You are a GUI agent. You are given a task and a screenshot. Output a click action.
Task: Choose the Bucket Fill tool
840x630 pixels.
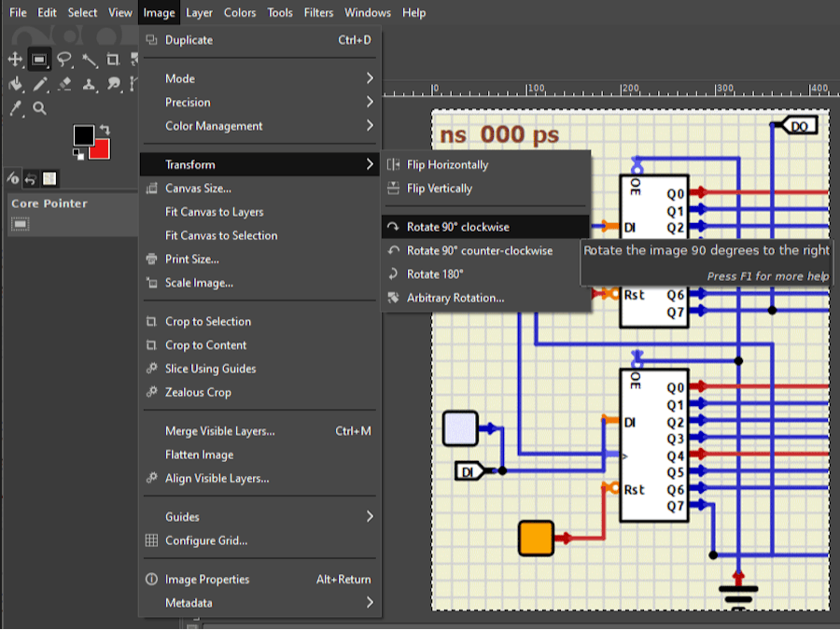tap(15, 84)
